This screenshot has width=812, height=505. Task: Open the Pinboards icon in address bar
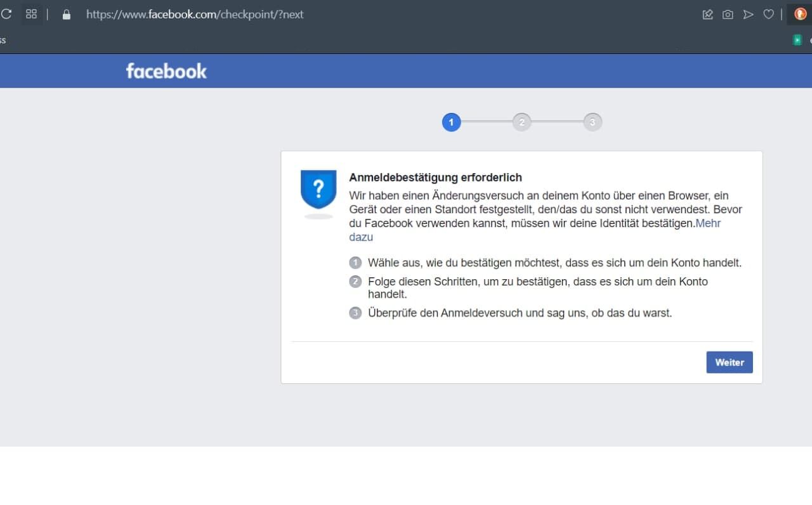(x=708, y=14)
